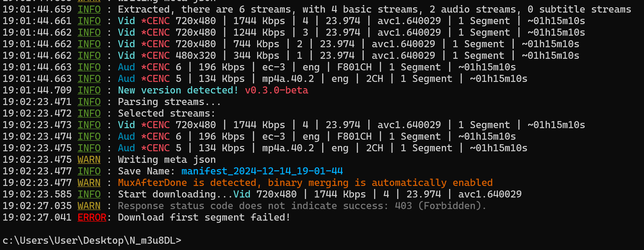
Task: Click the manifest_2024-12-14_19-01-44 save name
Action: [x=262, y=171]
